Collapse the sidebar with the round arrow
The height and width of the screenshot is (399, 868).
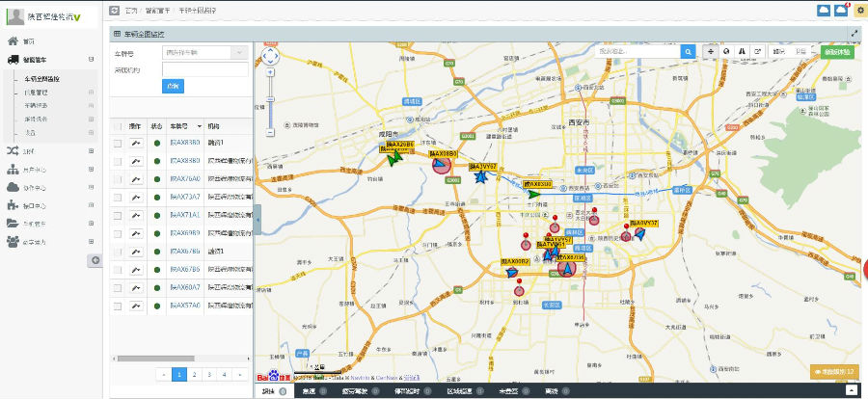click(95, 259)
